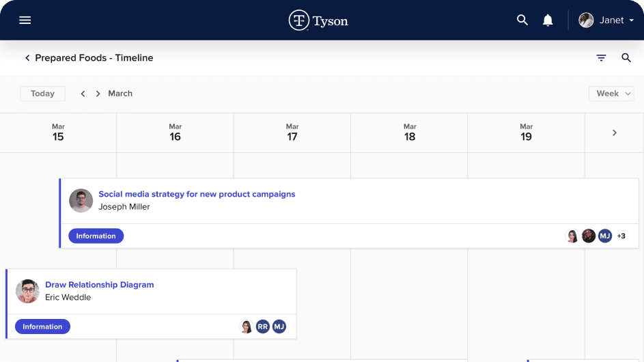This screenshot has height=362, width=644.
Task: Click the bearded man avatar on Social media card
Action: [589, 236]
